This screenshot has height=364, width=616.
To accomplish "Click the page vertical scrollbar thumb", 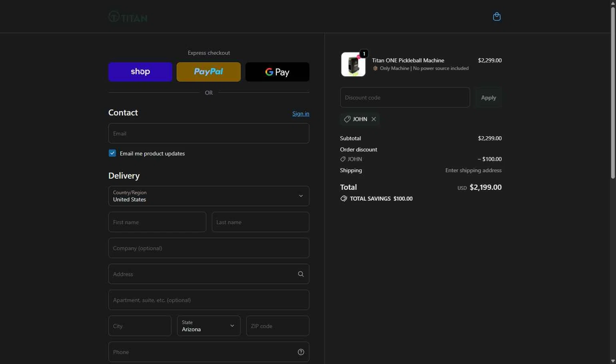I will click(613, 93).
